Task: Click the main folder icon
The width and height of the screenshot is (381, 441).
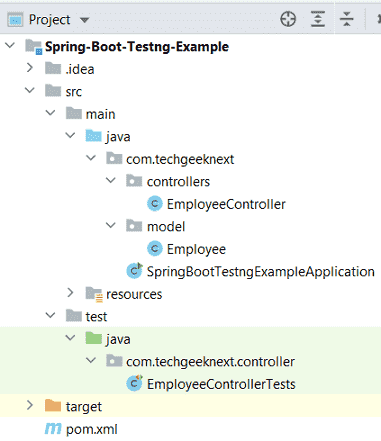Action: 74,113
